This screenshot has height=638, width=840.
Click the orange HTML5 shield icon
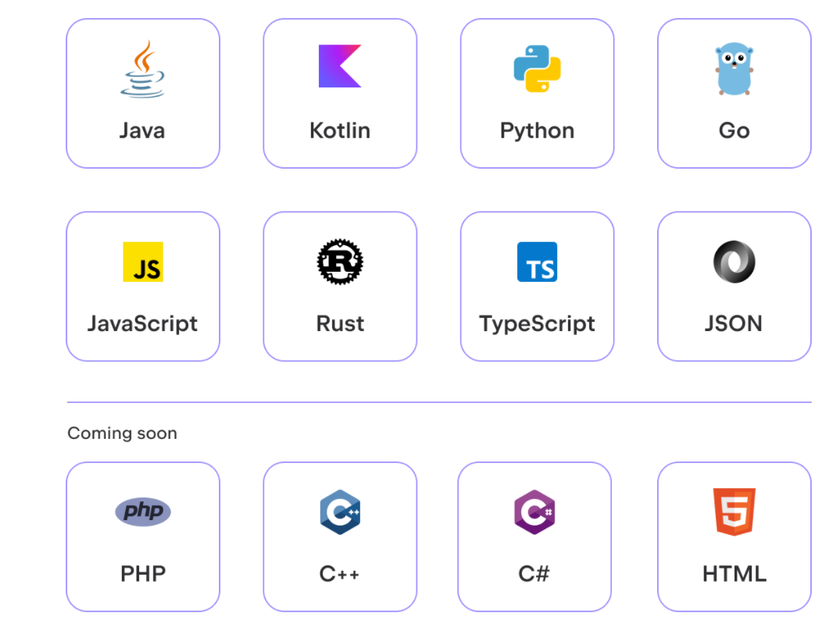pos(734,513)
